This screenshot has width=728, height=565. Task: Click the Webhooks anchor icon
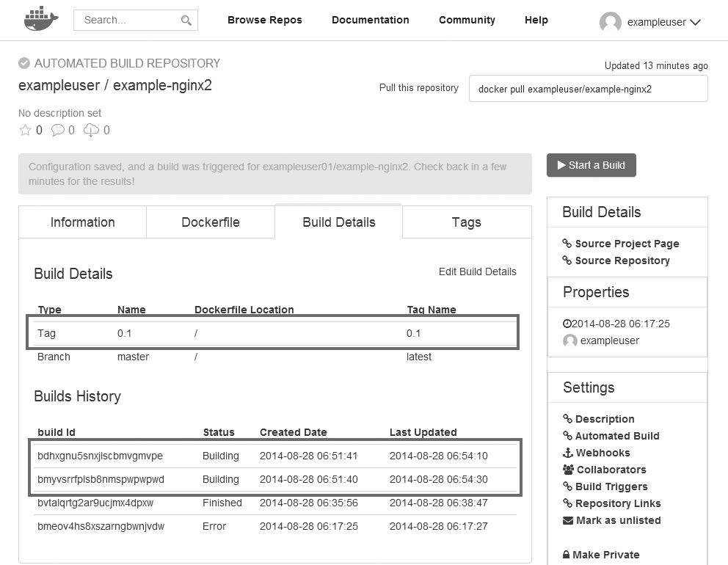tap(567, 453)
